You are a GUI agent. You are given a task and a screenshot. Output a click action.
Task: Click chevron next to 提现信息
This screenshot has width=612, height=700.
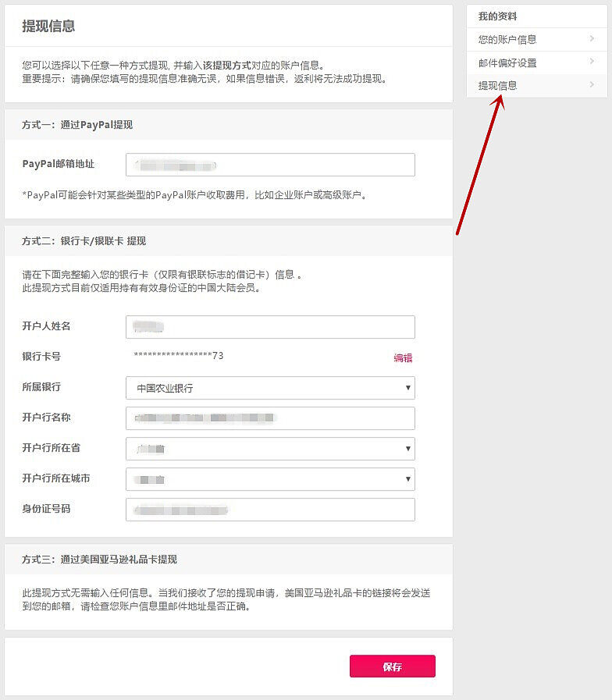592,85
